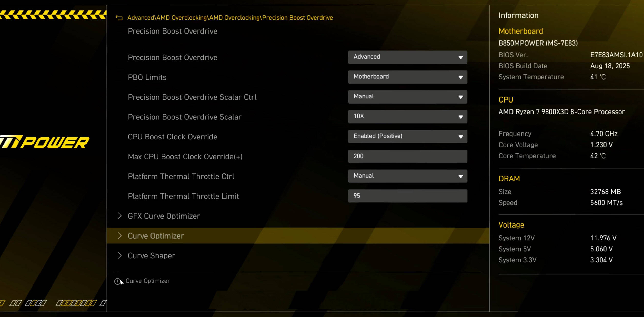This screenshot has height=317, width=644.
Task: Open the Advanced Precision Boost Overdrive dropdown
Action: point(407,57)
